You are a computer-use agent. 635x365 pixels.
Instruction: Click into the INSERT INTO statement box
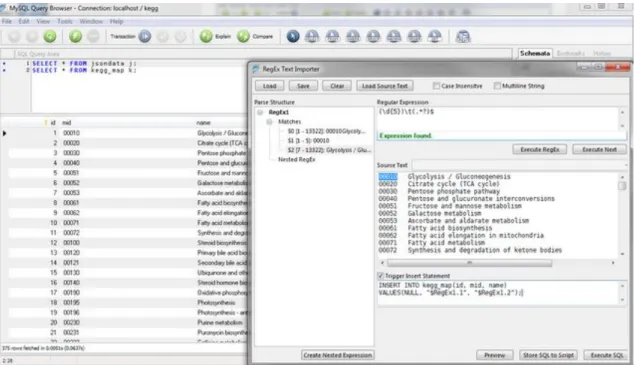click(497, 292)
